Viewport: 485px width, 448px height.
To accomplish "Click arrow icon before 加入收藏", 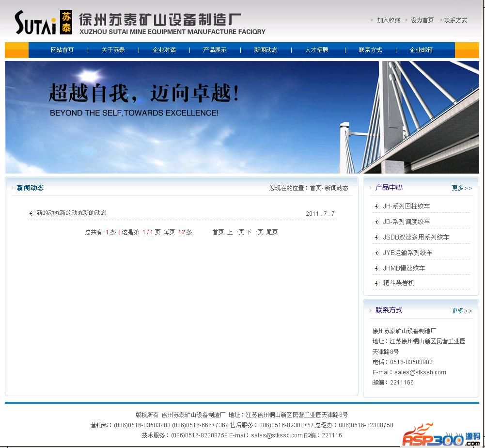I will pos(372,20).
